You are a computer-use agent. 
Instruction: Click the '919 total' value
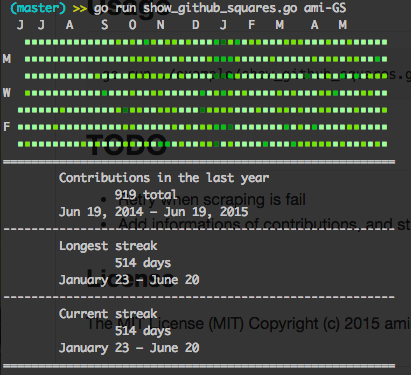146,195
